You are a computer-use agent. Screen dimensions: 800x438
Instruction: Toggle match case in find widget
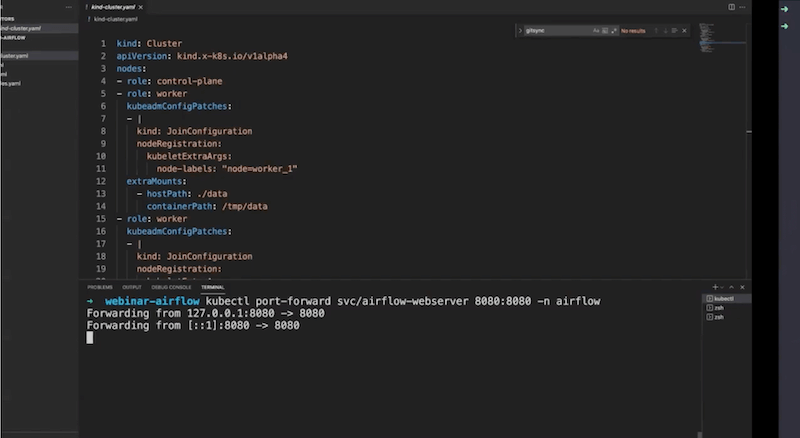[x=594, y=31]
